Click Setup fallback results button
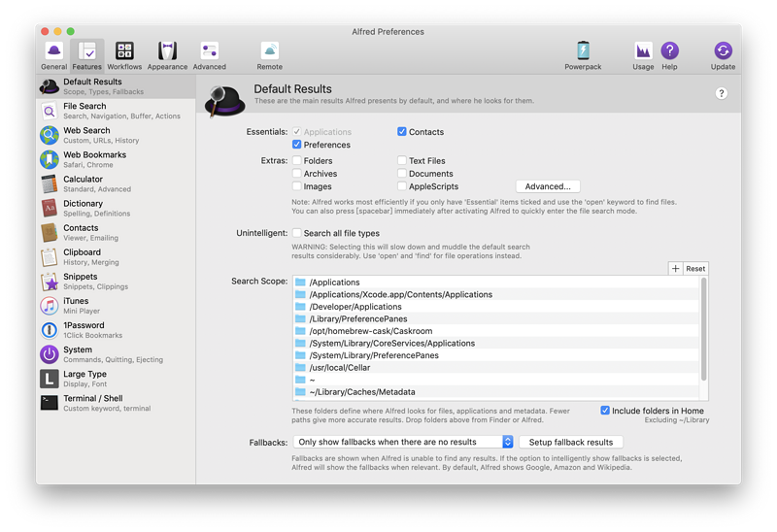The image size is (777, 532). coord(571,442)
